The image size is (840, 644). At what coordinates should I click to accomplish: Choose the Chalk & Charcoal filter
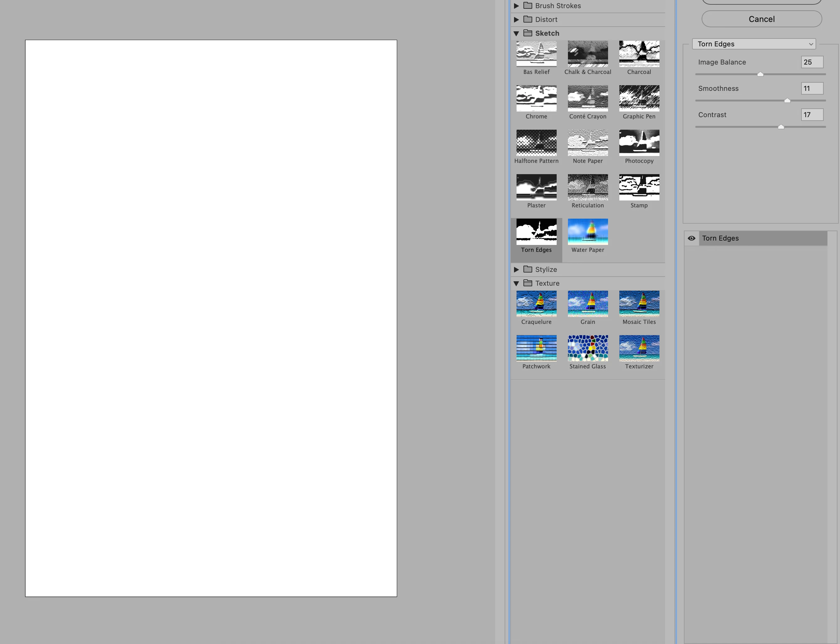coord(588,54)
